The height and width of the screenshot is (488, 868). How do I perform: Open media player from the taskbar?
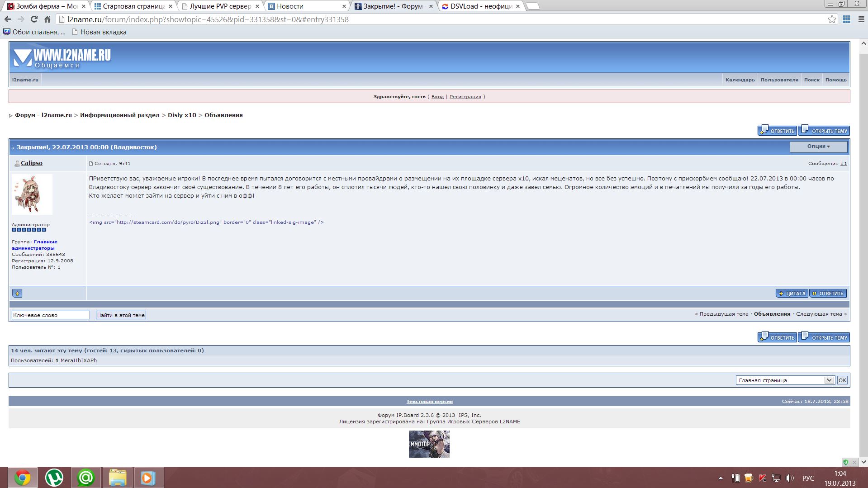[x=148, y=478]
